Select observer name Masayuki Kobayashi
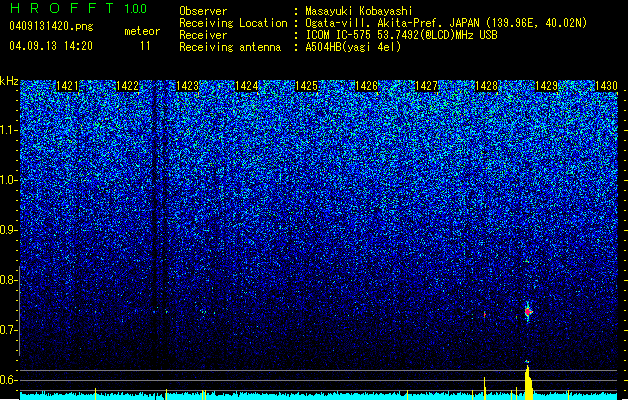The height and width of the screenshot is (400, 629). click(x=359, y=11)
